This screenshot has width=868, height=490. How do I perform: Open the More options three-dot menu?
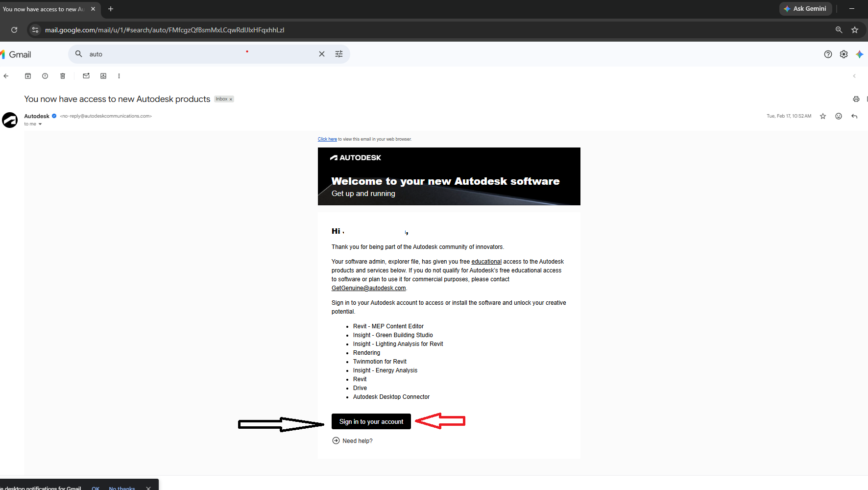click(x=119, y=76)
